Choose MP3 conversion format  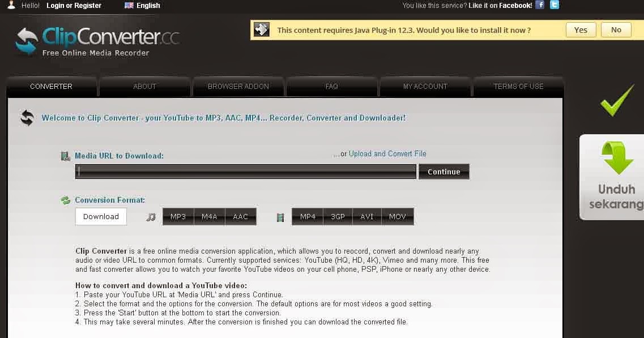coord(178,217)
